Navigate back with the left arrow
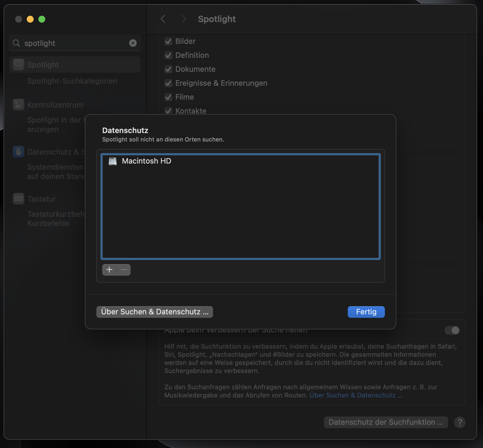The image size is (483, 448). click(163, 19)
